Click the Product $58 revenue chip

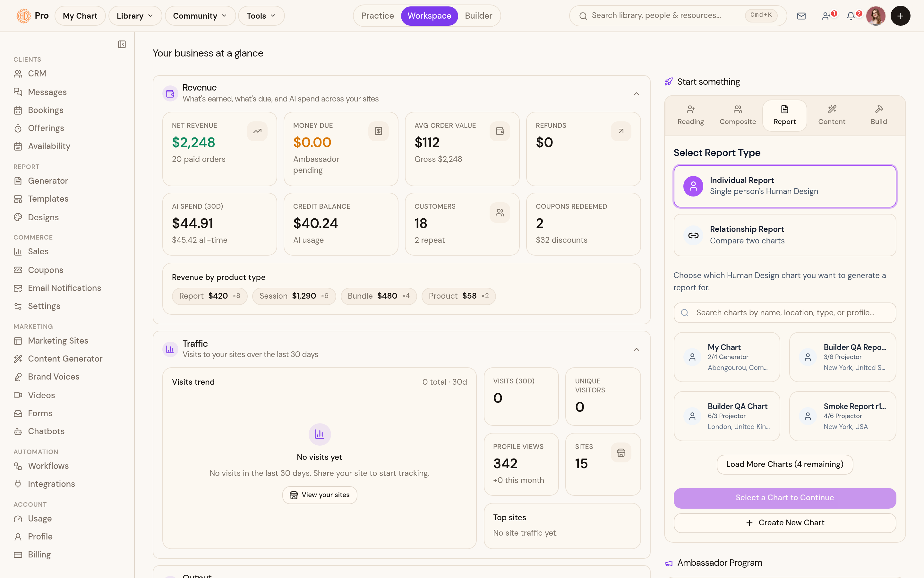point(458,296)
